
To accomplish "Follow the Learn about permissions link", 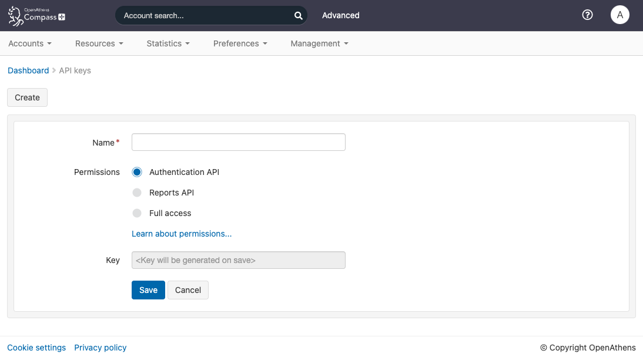I will coord(182,233).
